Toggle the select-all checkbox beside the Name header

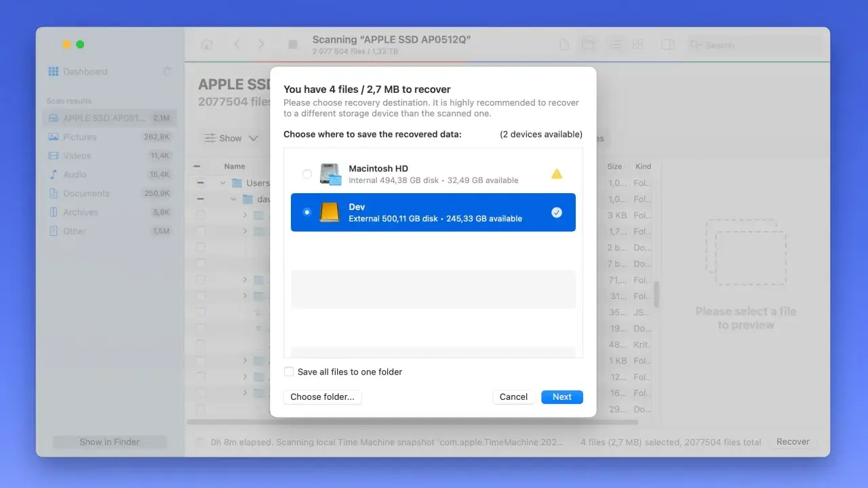pos(197,166)
